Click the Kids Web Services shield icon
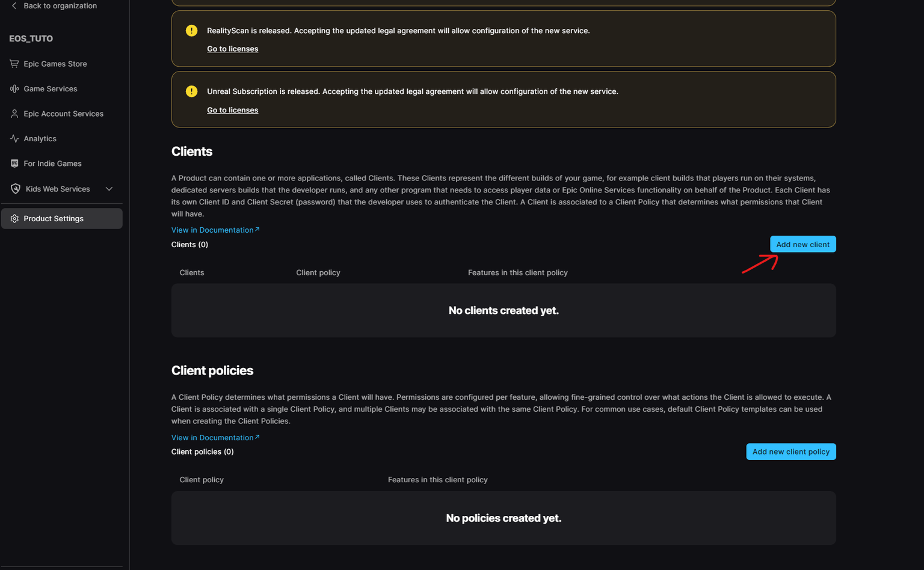The image size is (924, 570). (x=16, y=189)
